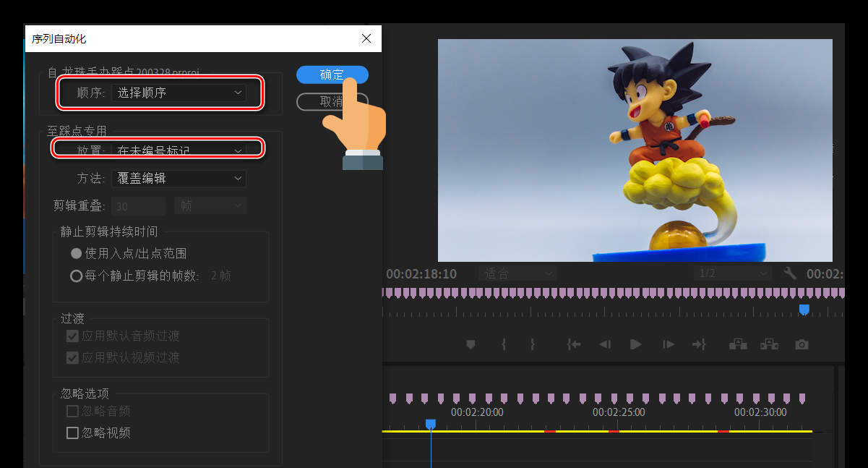This screenshot has width=868, height=468.
Task: Click the Step Back one frame icon
Action: (605, 344)
